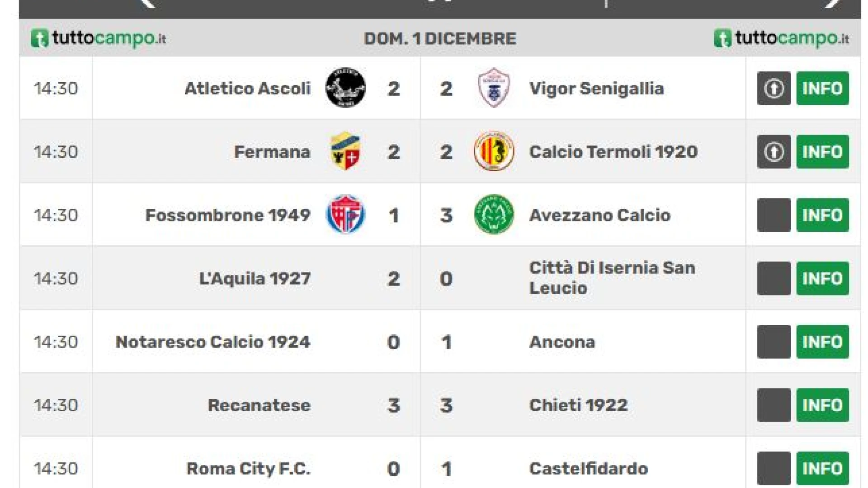
Task: Open the Recanatese team link
Action: (259, 405)
